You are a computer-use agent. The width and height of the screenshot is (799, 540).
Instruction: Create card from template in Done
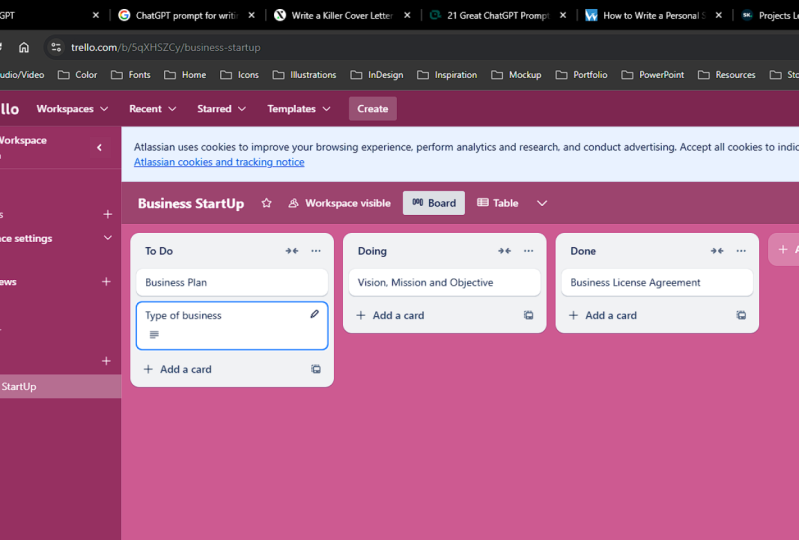click(x=741, y=315)
